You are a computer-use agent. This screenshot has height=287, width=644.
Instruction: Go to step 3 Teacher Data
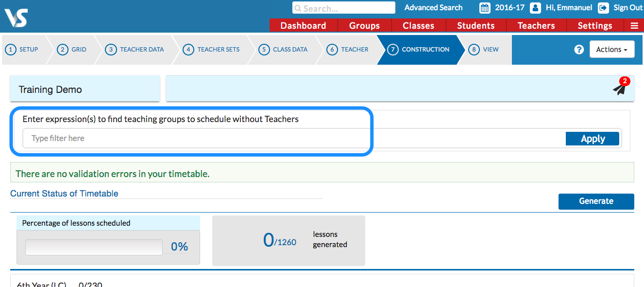[136, 50]
